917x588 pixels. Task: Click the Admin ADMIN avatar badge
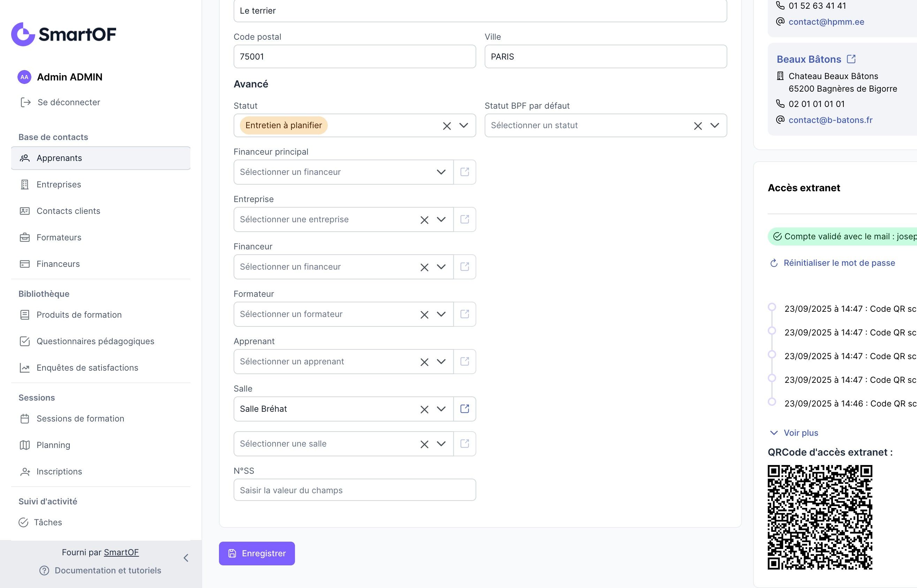[x=24, y=77]
